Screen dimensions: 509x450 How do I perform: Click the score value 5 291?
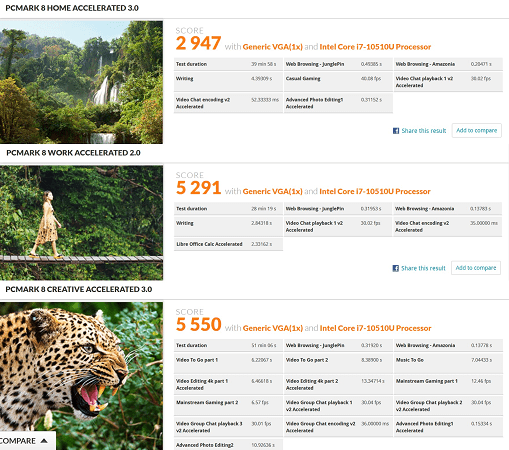click(x=198, y=188)
